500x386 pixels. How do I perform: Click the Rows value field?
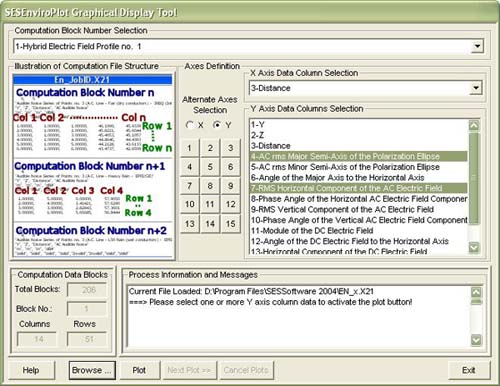coord(87,339)
